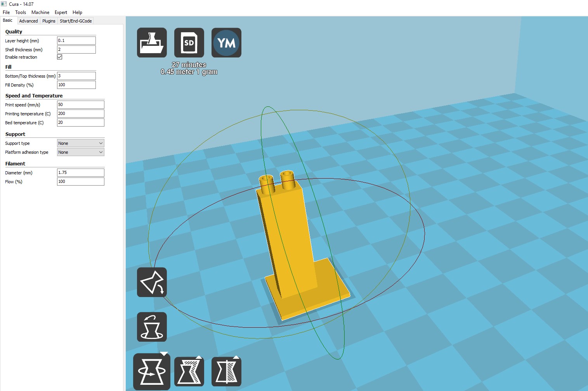
Task: Open the Expert menu
Action: (x=61, y=12)
